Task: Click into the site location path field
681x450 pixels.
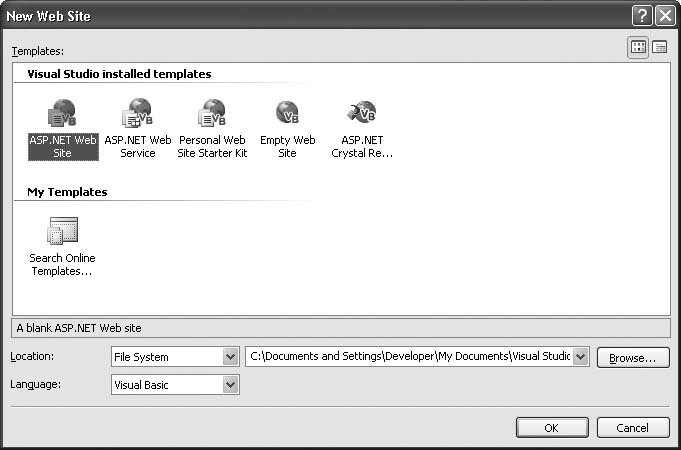Action: coord(410,357)
